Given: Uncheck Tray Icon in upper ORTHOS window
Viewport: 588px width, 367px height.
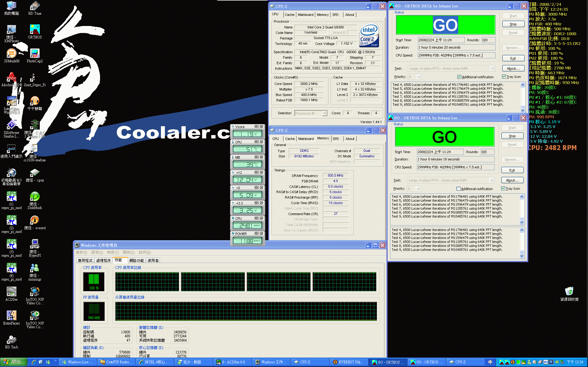Looking at the screenshot, I should [x=504, y=77].
